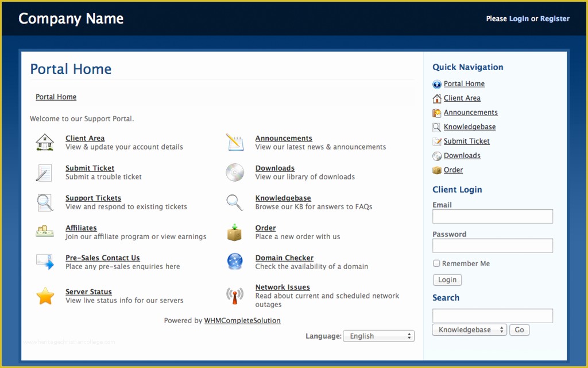
Task: Click the house icon beside Client Area
Action: 45,143
